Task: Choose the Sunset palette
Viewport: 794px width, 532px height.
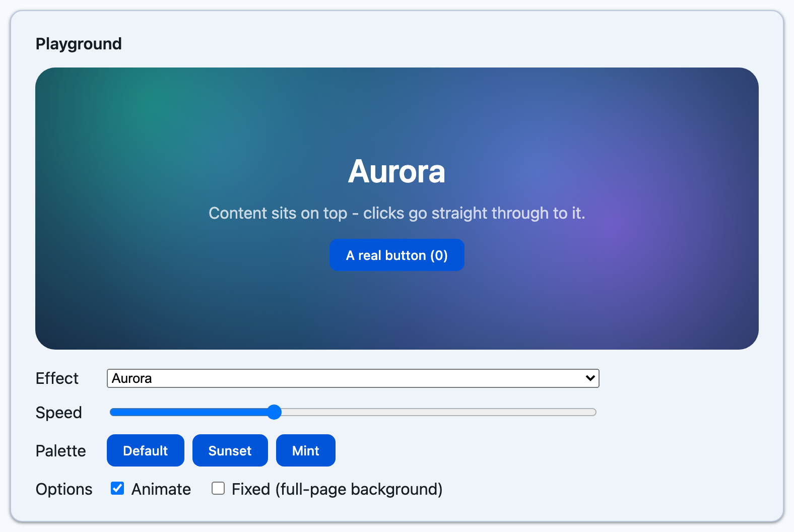Action: pyautogui.click(x=230, y=450)
